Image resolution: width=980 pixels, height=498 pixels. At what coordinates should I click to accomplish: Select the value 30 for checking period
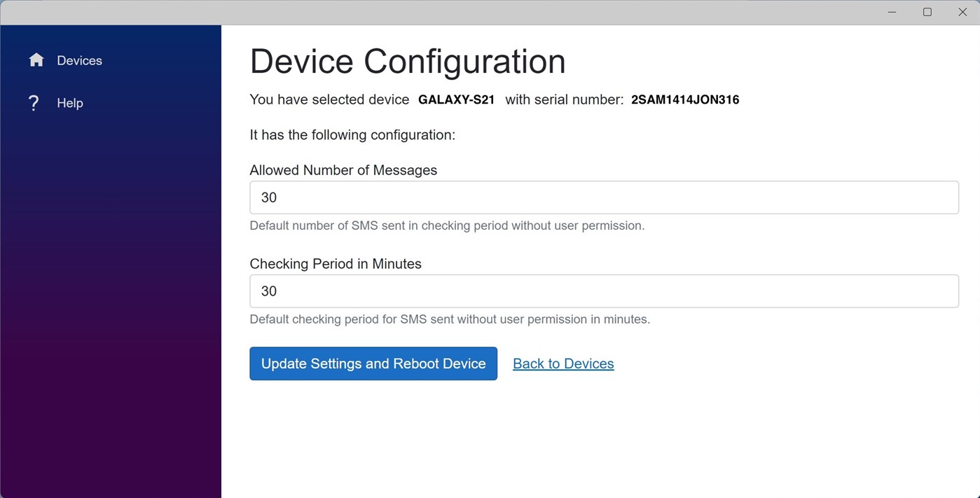(x=268, y=291)
